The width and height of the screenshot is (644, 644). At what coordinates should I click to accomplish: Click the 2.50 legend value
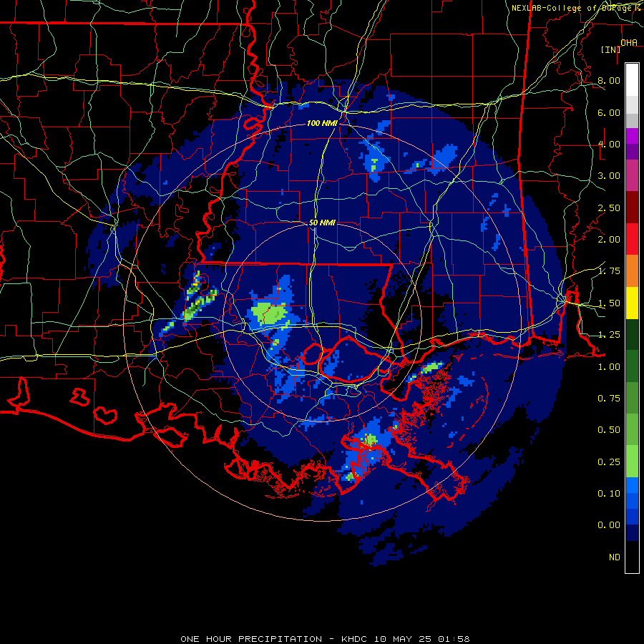[x=609, y=208]
